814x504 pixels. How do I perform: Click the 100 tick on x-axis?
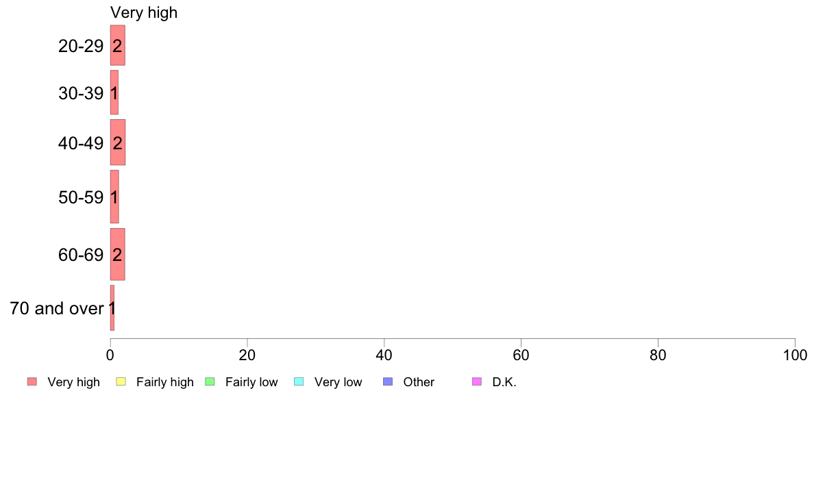coord(795,355)
